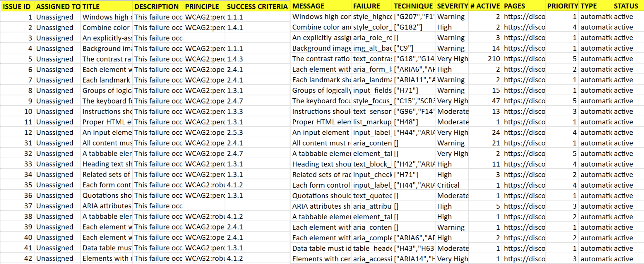Click title cell 'ARIA attributes'
Viewport: 644px width, 264px height.
click(106, 206)
